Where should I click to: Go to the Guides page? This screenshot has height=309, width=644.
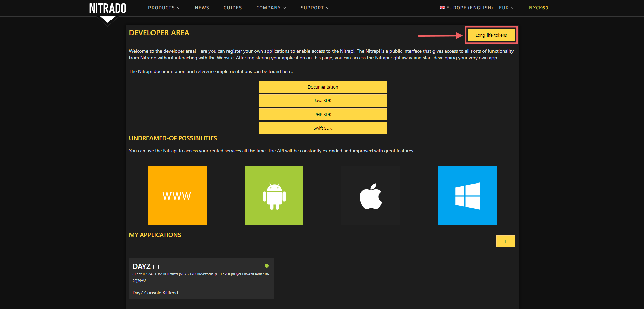pyautogui.click(x=233, y=8)
